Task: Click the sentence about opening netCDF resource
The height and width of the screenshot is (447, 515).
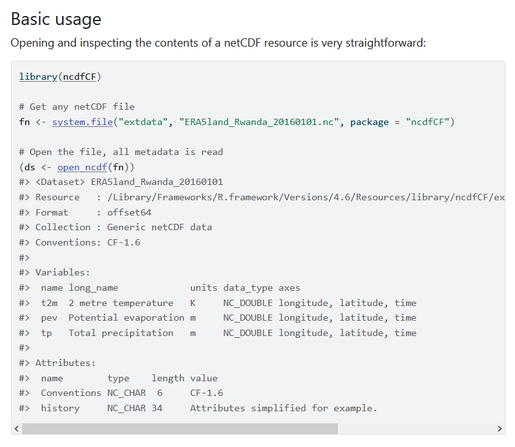Action: click(218, 43)
